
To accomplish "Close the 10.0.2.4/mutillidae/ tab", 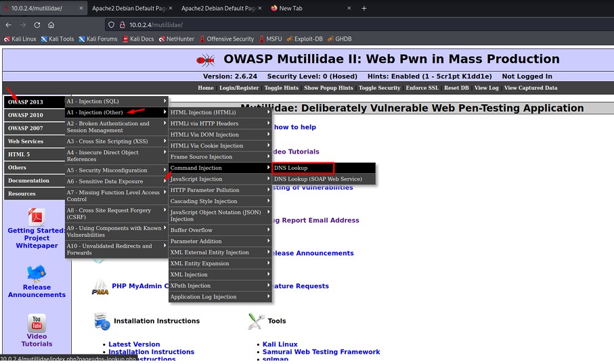I will point(81,8).
